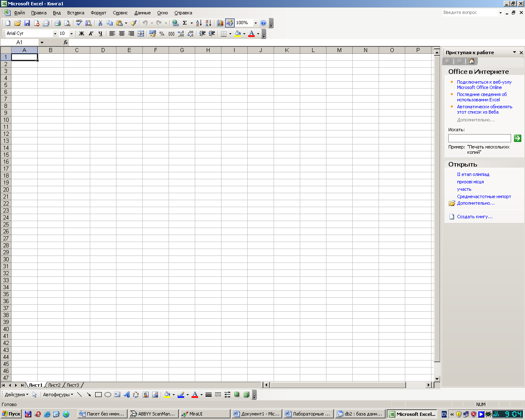Select the Arrow drawing tool

pyautogui.click(x=89, y=395)
